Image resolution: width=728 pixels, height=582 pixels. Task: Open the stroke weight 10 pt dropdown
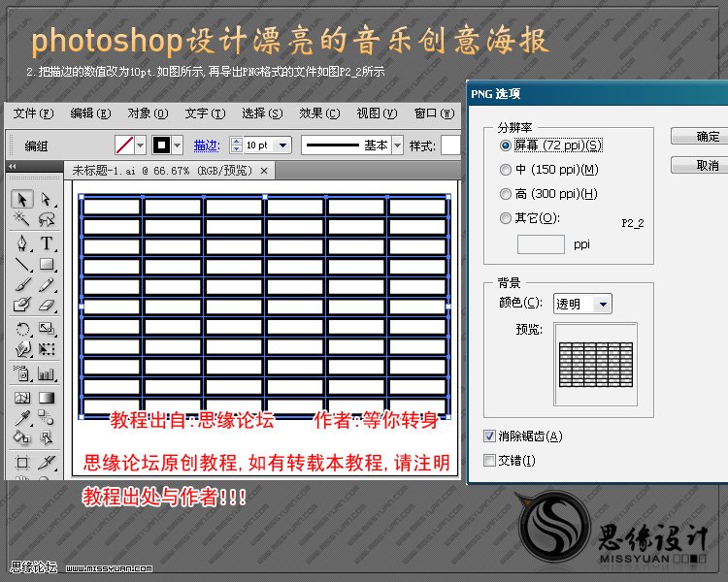282,145
